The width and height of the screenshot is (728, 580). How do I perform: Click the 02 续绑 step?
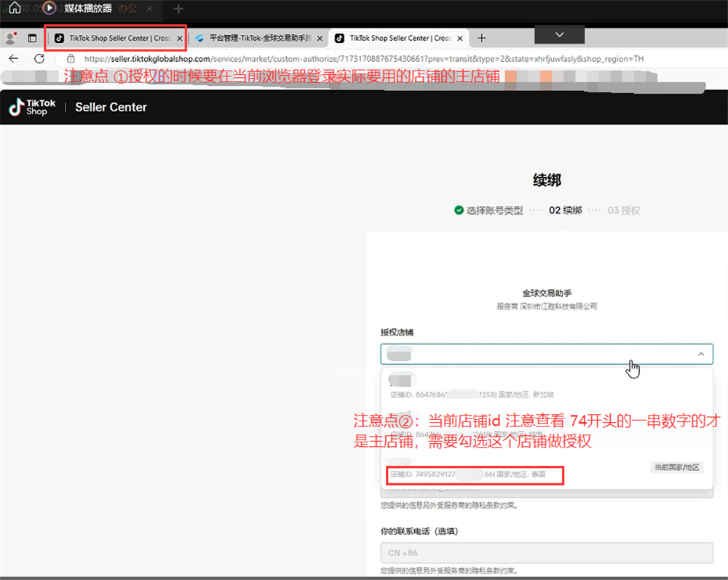tap(565, 210)
